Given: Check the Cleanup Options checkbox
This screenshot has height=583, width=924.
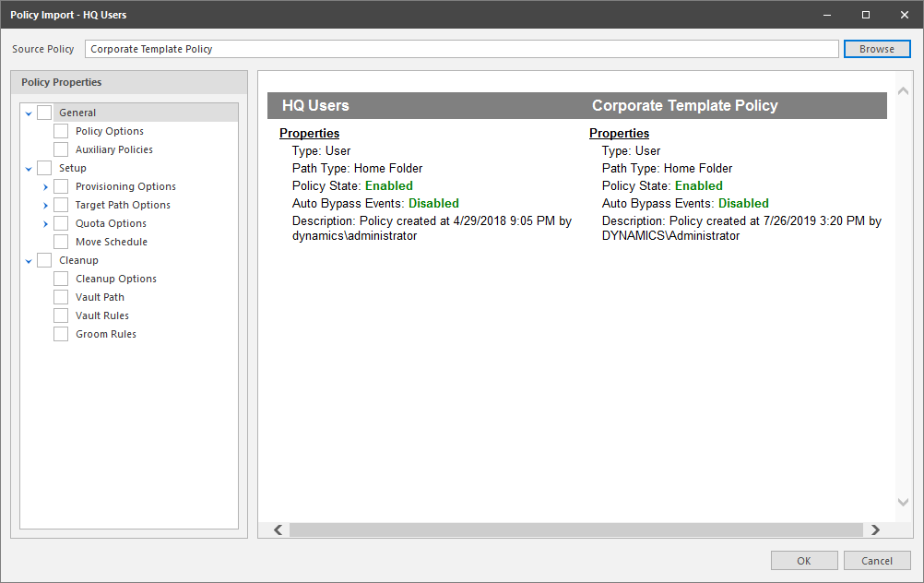Looking at the screenshot, I should (x=61, y=279).
